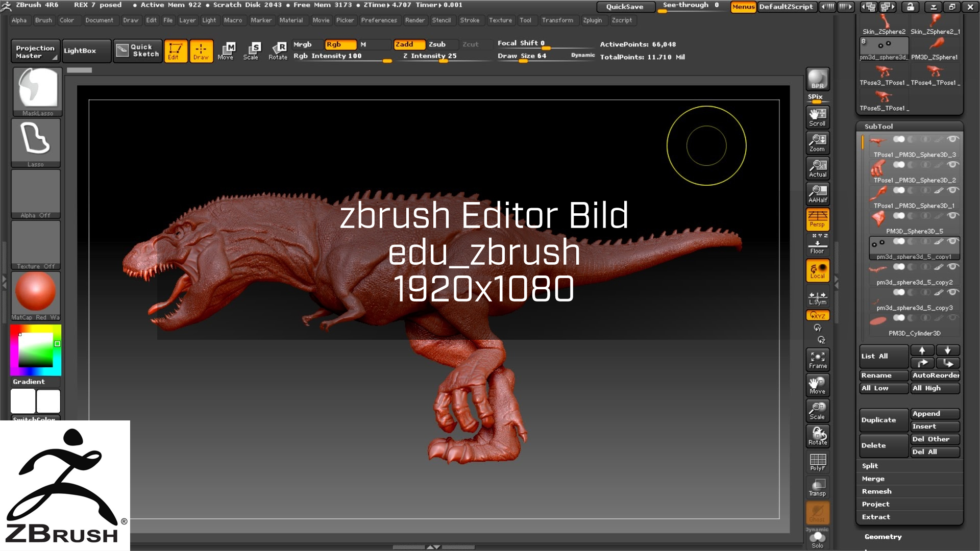Render with the BPR button
The height and width of the screenshot is (551, 980).
[817, 79]
